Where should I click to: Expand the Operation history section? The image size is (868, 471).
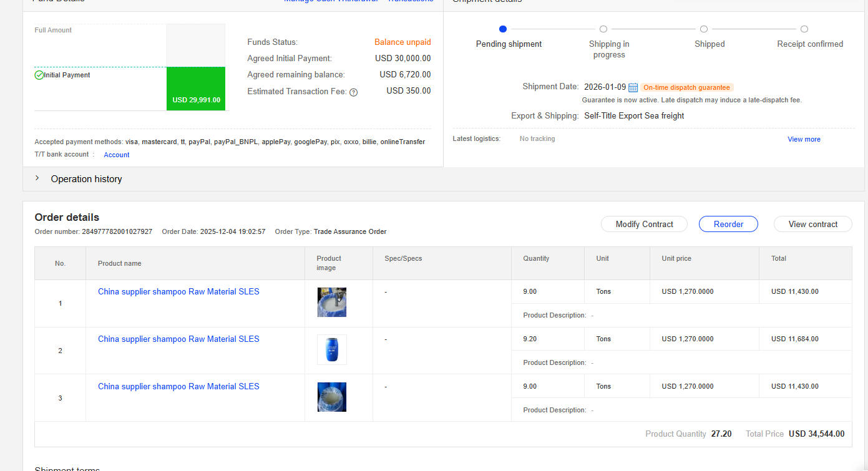(37, 179)
